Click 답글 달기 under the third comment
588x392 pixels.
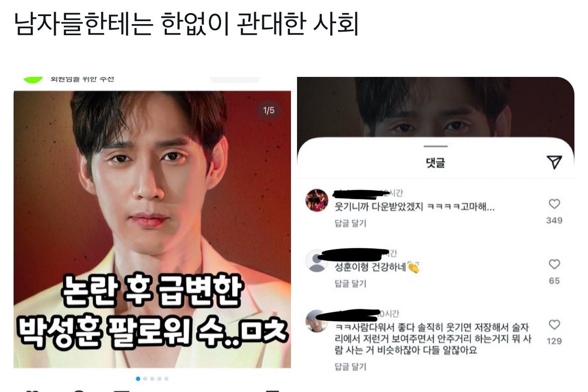tap(350, 366)
